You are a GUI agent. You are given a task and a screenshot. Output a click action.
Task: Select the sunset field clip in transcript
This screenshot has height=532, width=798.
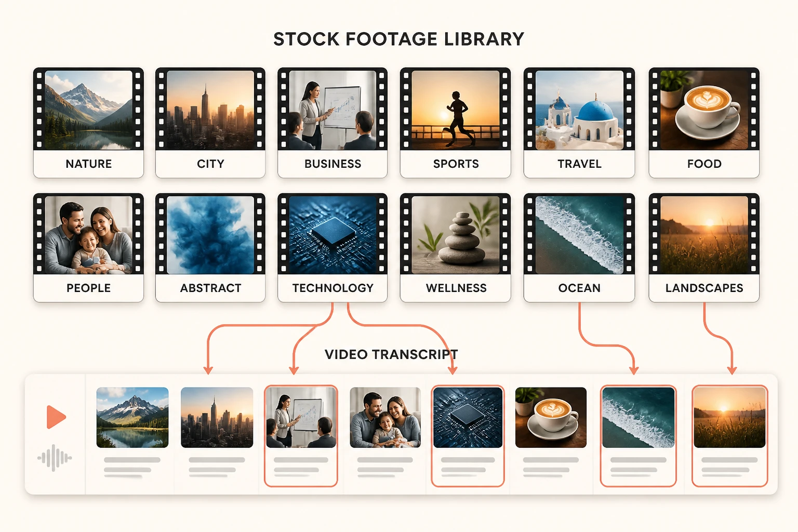pyautogui.click(x=729, y=435)
